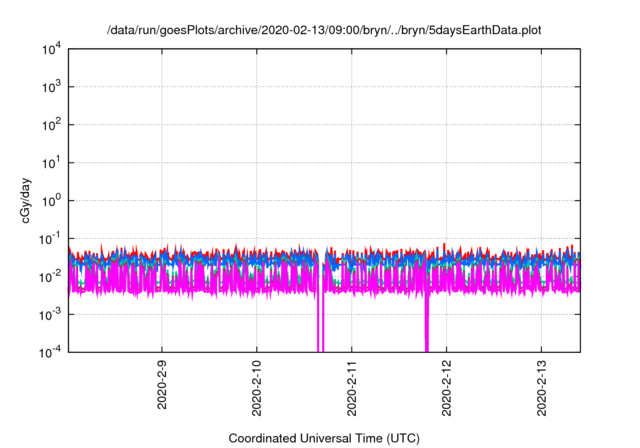This screenshot has width=640, height=448.
Task: Click the 10^-4 y-axis tick label
Action: [50, 352]
